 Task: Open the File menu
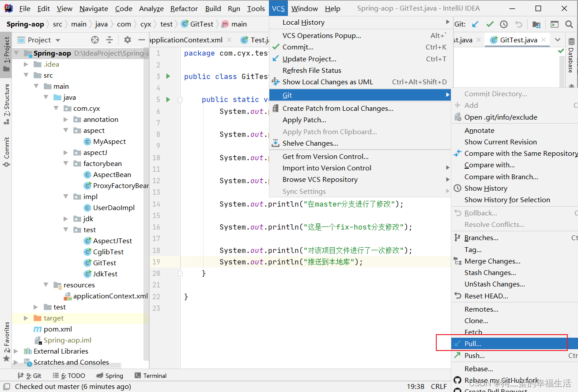[25, 8]
